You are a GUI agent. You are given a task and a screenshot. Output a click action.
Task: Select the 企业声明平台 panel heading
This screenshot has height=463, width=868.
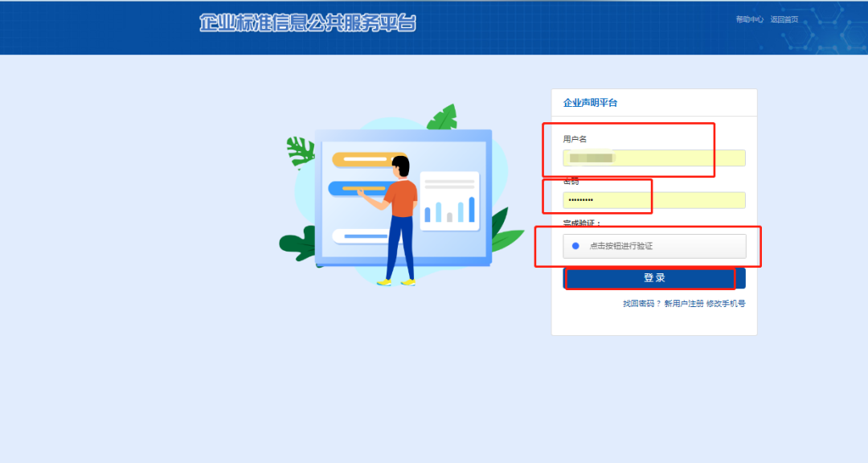click(x=591, y=103)
